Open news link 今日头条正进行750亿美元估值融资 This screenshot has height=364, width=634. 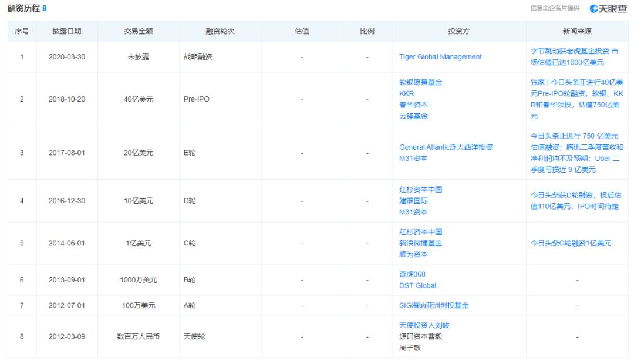tap(576, 153)
